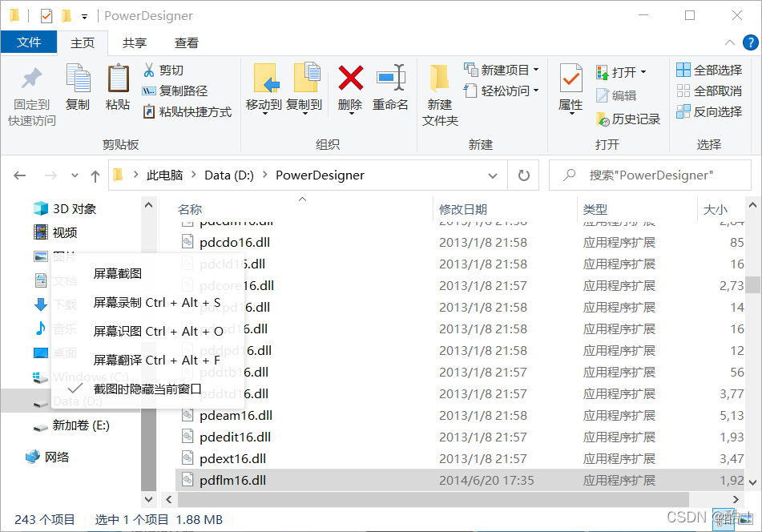Open Videos in navigation pane
Viewport: 762px width, 532px height.
pos(55,232)
